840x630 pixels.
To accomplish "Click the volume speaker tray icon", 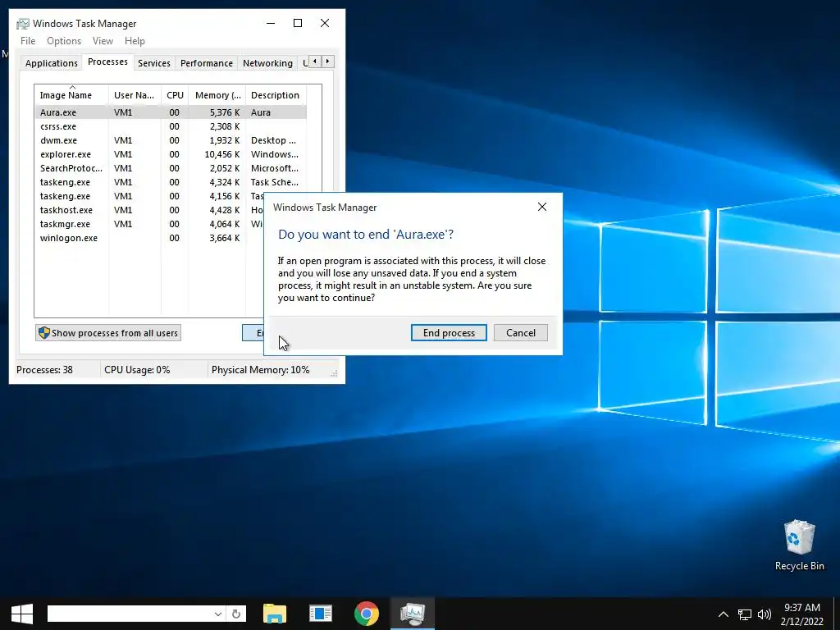I will (x=765, y=614).
